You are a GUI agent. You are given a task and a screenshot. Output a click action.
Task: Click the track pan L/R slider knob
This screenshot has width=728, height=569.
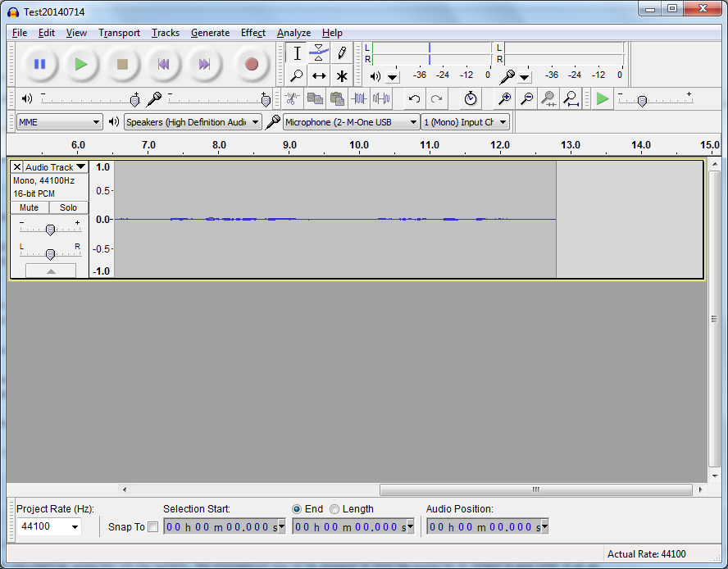[x=50, y=253]
